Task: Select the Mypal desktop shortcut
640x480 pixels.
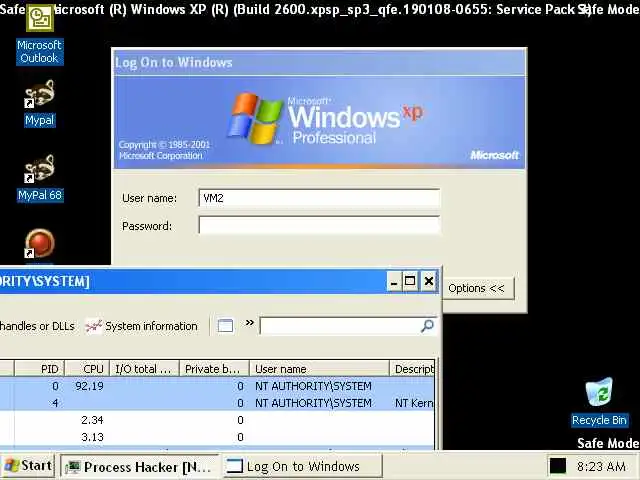Action: tap(40, 103)
